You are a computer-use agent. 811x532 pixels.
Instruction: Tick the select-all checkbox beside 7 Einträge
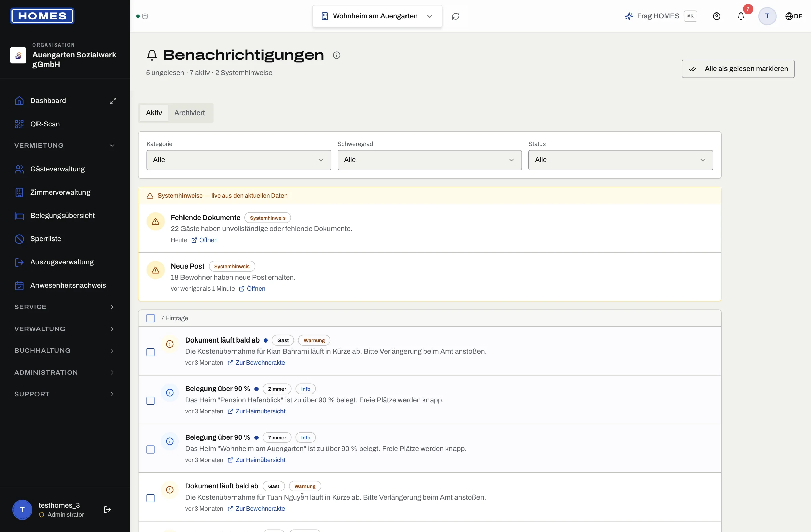(150, 318)
